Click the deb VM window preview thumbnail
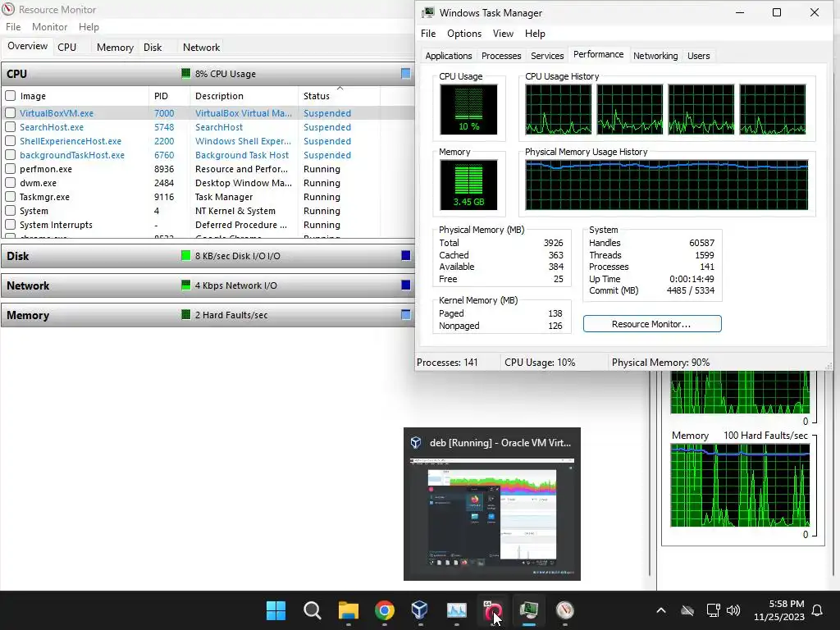This screenshot has width=840, height=630. pyautogui.click(x=492, y=518)
